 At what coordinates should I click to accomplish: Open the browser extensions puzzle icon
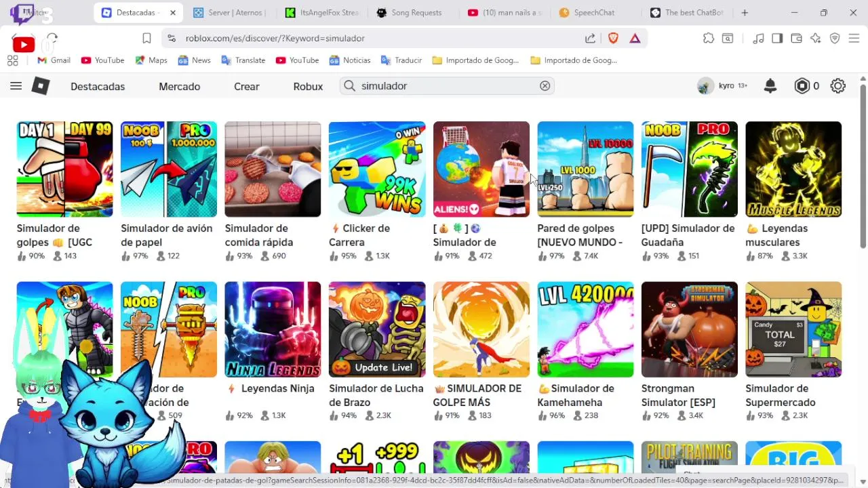pyautogui.click(x=709, y=39)
